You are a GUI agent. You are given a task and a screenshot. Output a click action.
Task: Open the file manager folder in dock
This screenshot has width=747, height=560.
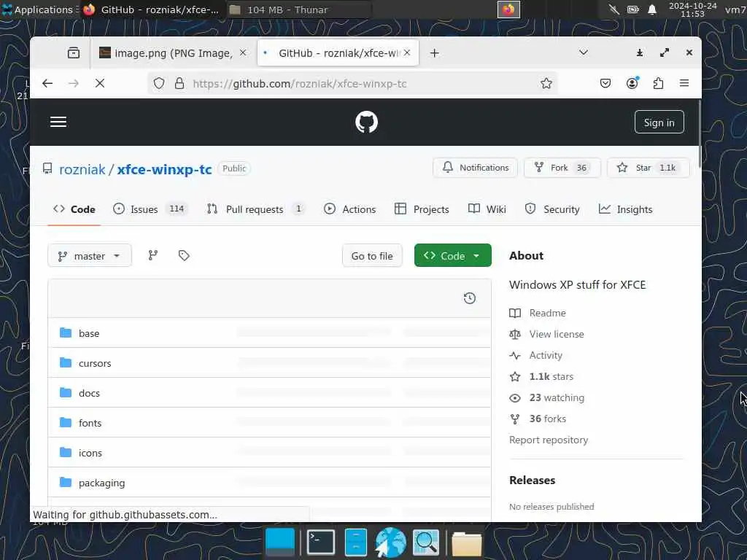(x=466, y=543)
